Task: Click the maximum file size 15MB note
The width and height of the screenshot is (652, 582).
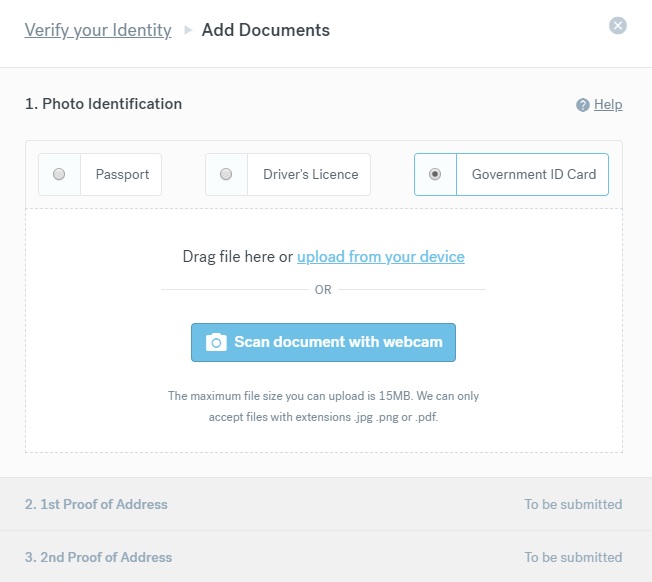Action: (x=324, y=396)
